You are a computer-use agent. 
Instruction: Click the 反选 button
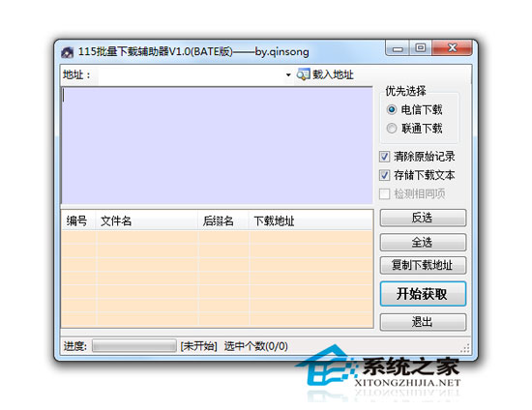pos(423,218)
